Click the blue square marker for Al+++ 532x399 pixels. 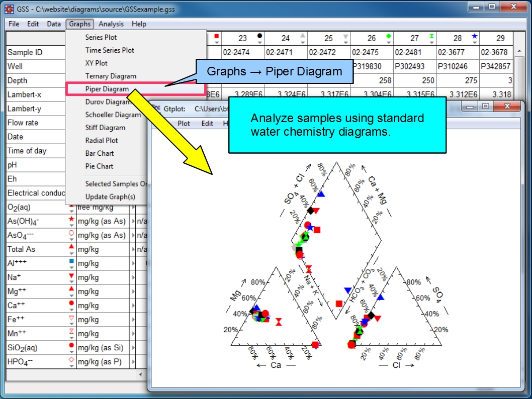click(x=71, y=261)
